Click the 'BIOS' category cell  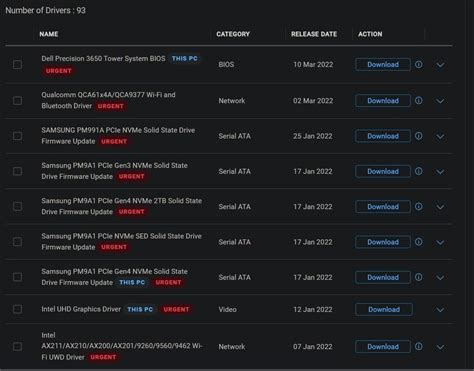pos(226,64)
